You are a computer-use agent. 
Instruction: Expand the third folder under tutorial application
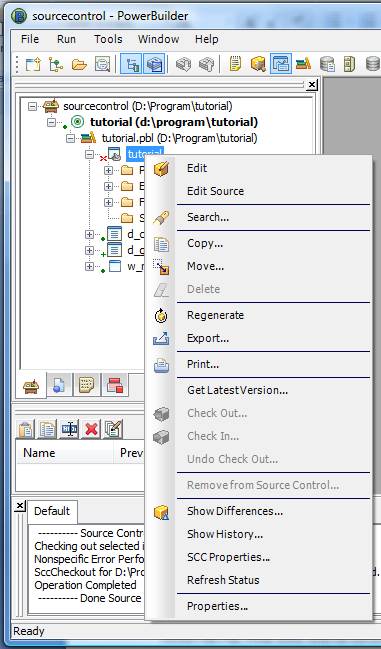pos(108,202)
